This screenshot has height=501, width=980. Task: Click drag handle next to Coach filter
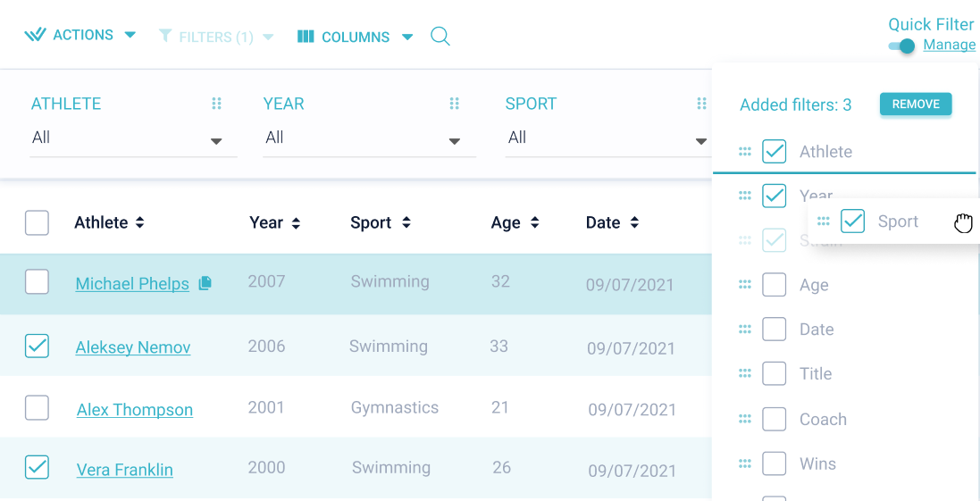(x=745, y=419)
